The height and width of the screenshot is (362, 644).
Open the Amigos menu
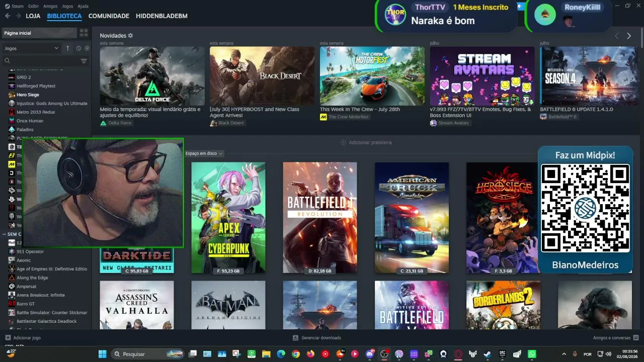point(50,6)
